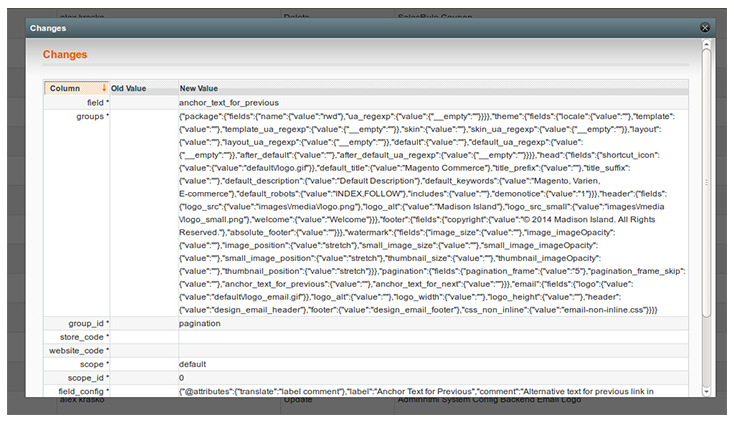
Task: Click the groups JSON value text
Action: (x=432, y=213)
